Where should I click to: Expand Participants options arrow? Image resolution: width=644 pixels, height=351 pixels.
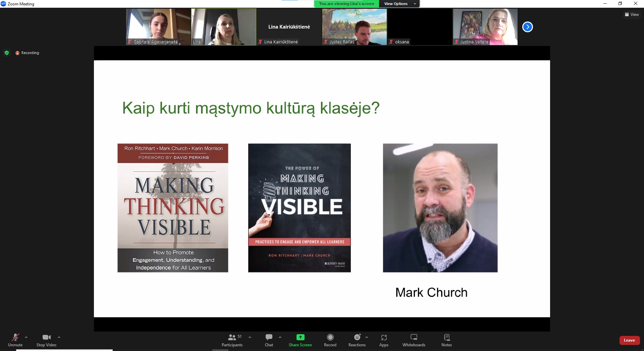pyautogui.click(x=250, y=337)
